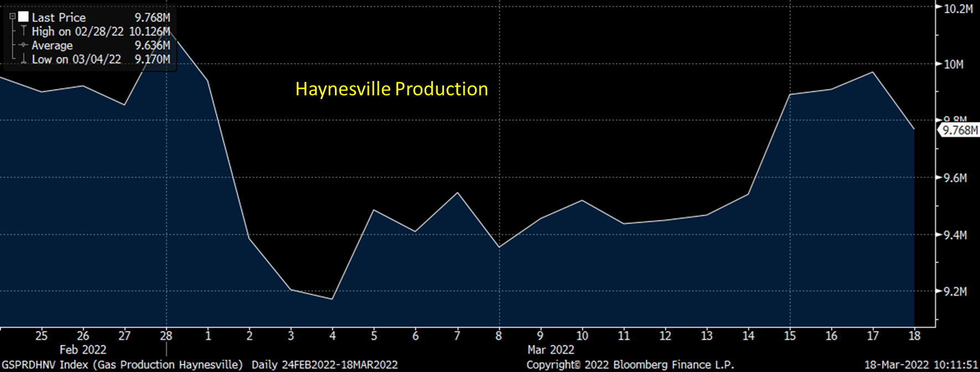Click the date label 27 on x-axis
The height and width of the screenshot is (372, 980).
pyautogui.click(x=125, y=335)
